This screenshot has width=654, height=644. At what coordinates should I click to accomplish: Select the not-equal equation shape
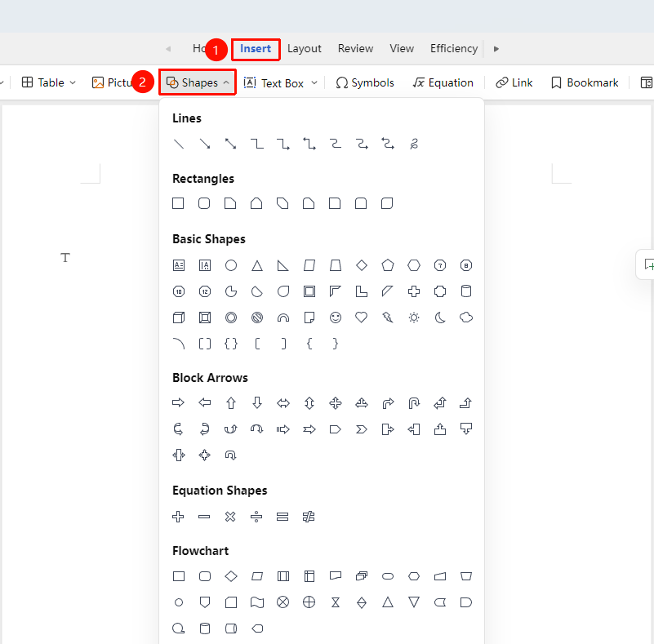pyautogui.click(x=309, y=517)
